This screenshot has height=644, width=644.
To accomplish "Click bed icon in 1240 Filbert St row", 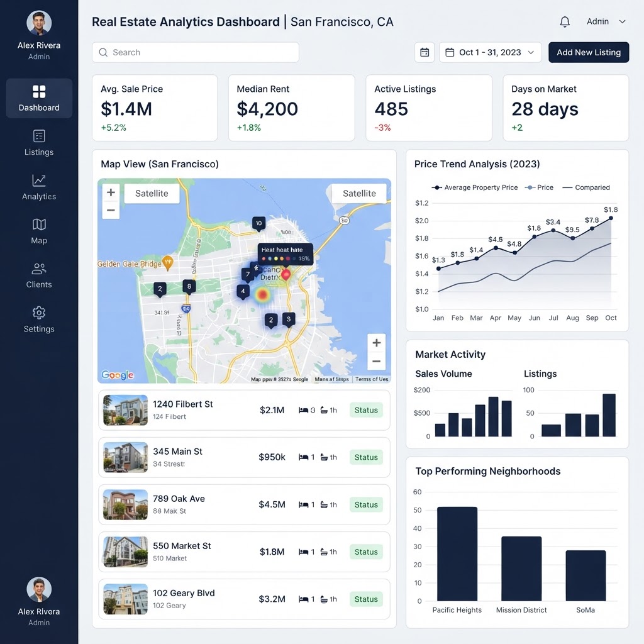I will (304, 410).
